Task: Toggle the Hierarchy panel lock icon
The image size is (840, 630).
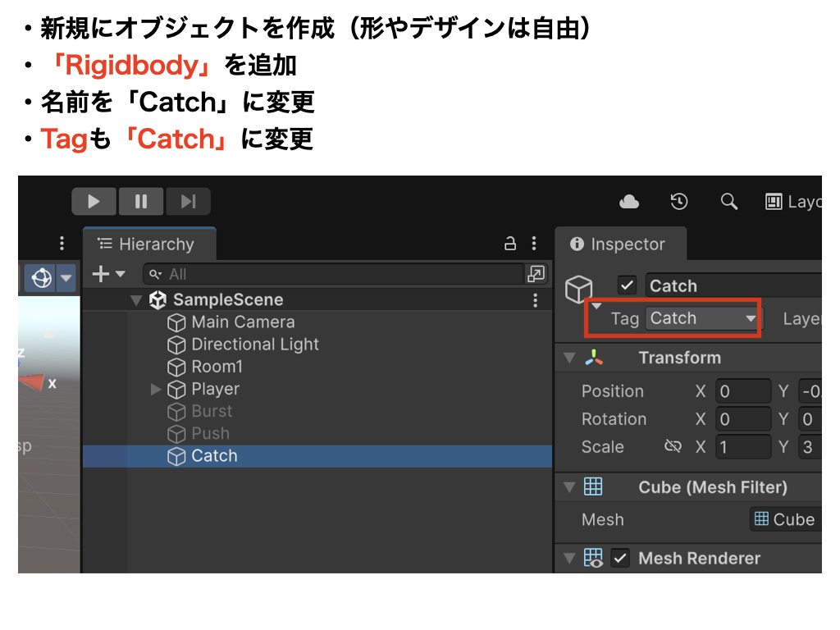Action: [x=510, y=244]
